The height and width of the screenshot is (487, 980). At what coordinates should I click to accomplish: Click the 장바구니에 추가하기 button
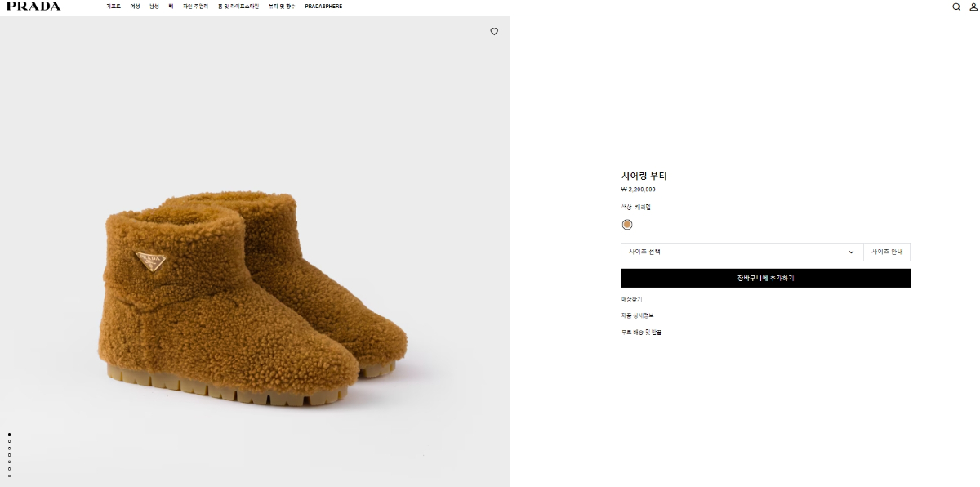pos(765,278)
